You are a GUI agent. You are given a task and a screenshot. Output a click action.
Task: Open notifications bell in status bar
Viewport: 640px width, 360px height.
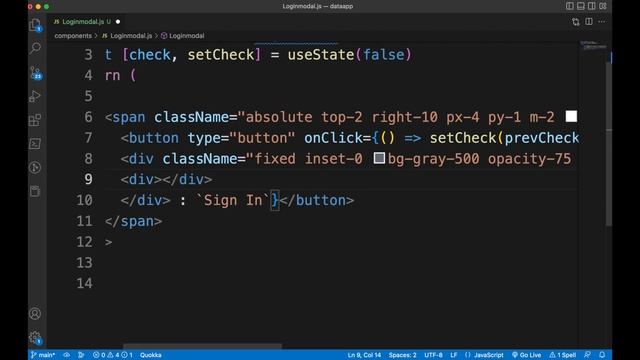click(602, 355)
